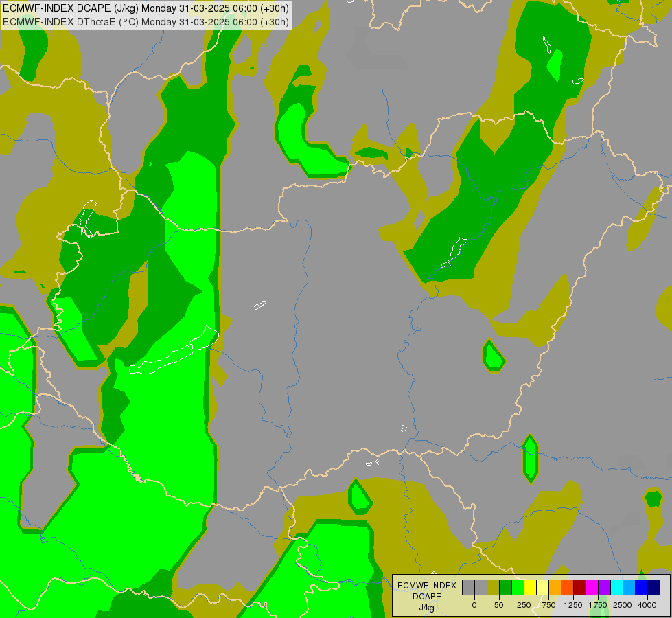The height and width of the screenshot is (618, 672).
Task: Pick the red-orange legend swatch
Action: pos(568,588)
